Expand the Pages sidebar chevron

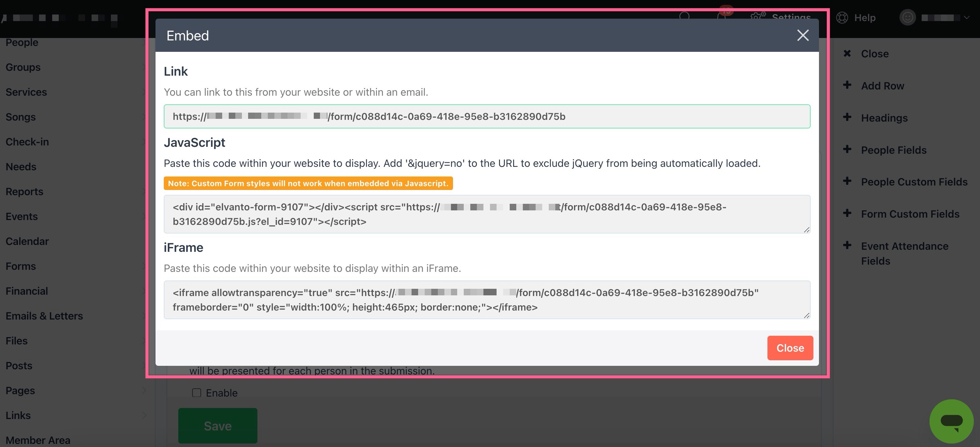click(144, 390)
